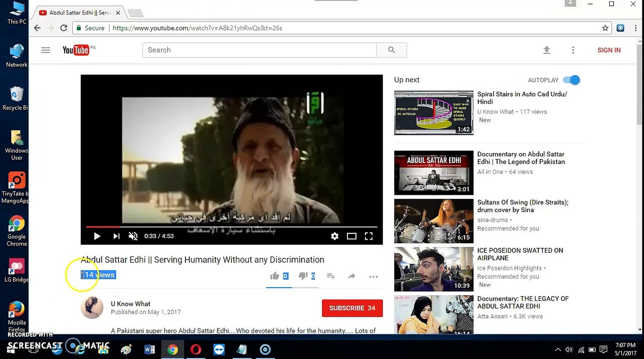The image size is (644, 359).
Task: Open the video player settings gear
Action: pyautogui.click(x=334, y=236)
